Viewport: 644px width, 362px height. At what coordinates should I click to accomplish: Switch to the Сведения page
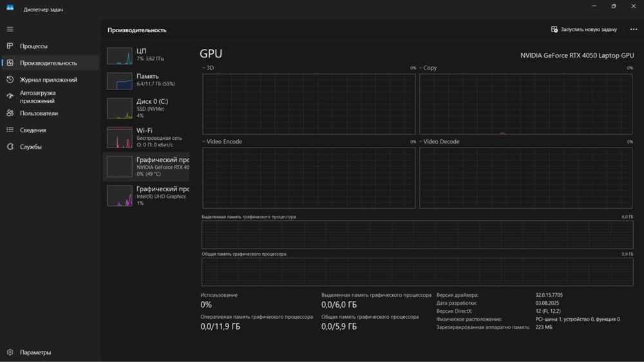tap(50, 130)
